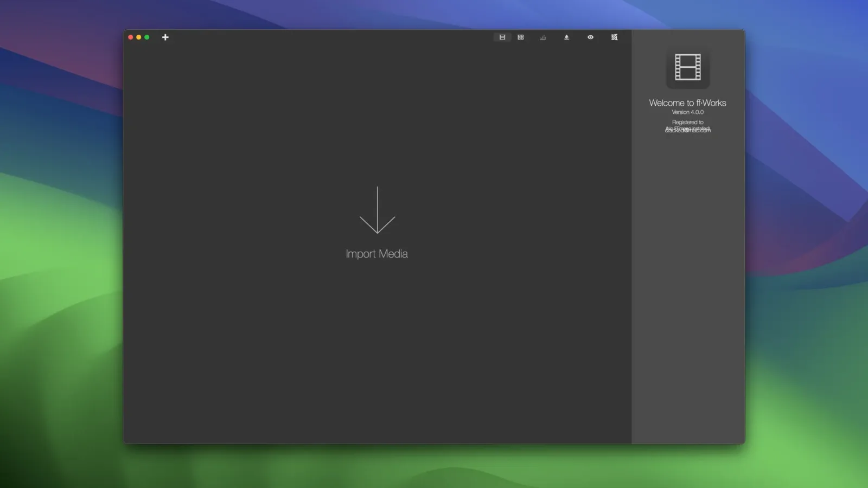Click the FFmpeg striped logo icon

[x=614, y=37]
